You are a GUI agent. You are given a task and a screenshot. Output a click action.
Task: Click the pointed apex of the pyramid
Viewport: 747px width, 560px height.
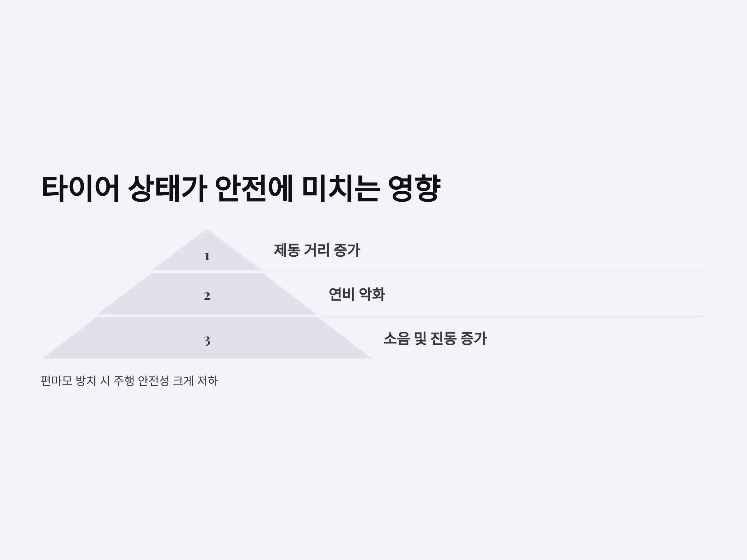[207, 231]
